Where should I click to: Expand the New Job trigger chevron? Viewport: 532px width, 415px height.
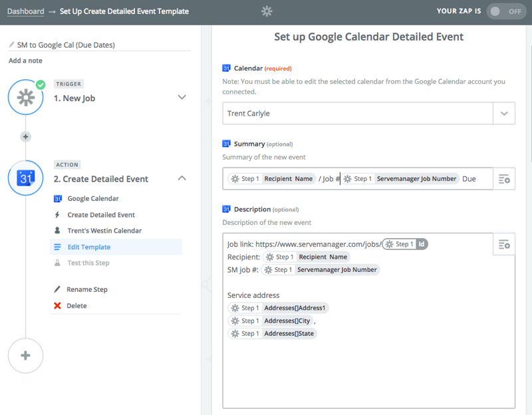click(x=182, y=96)
